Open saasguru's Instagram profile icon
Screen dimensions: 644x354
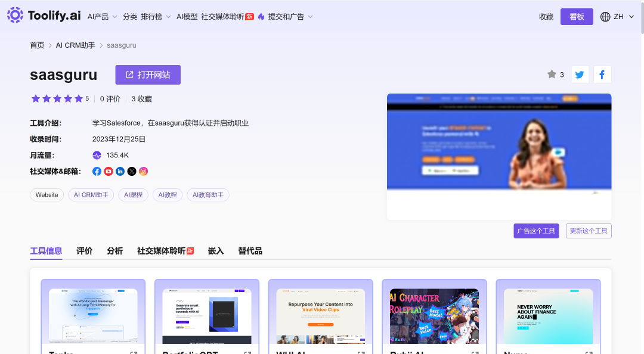[x=143, y=171]
